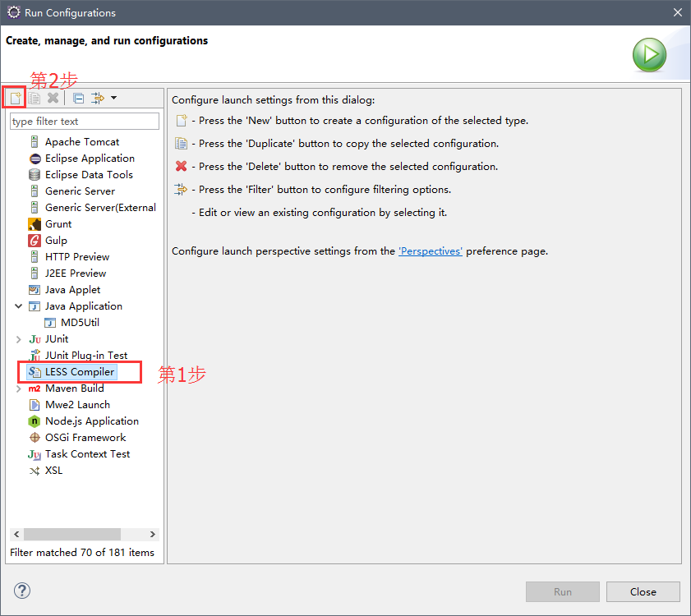
Task: Select the JUnit configuration type
Action: (x=57, y=339)
